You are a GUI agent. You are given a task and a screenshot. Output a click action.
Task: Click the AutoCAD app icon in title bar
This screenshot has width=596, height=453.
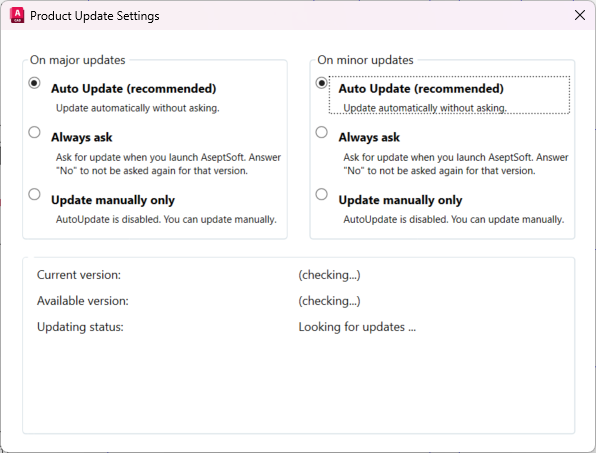17,15
